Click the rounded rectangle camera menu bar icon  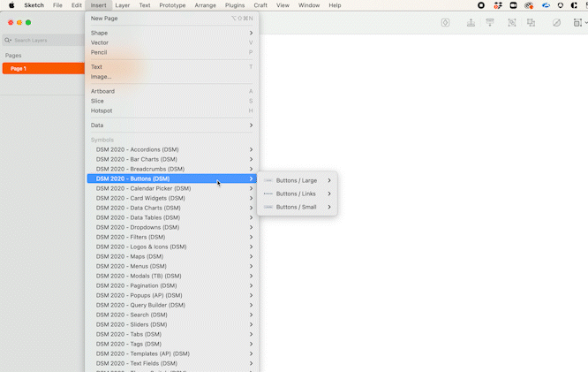(x=513, y=5)
